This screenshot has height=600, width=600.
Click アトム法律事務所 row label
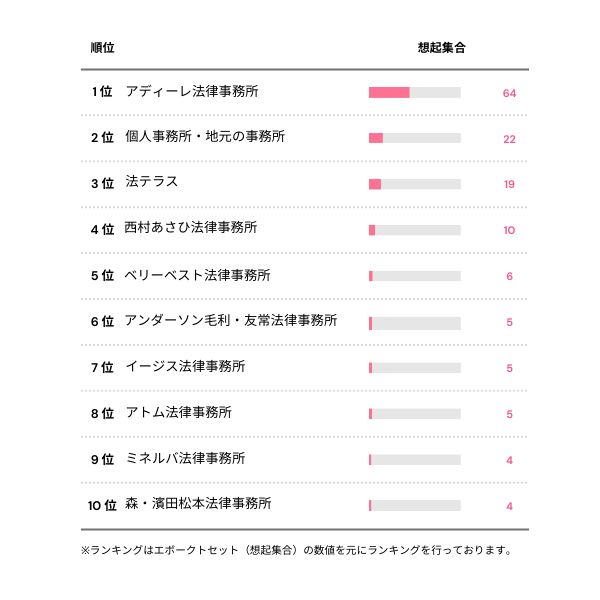point(179,413)
